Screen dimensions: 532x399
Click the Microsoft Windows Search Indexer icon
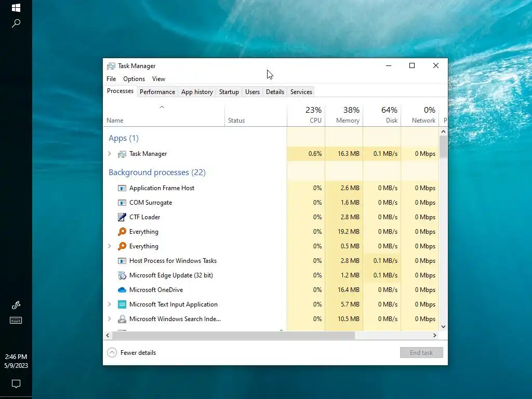(122, 319)
